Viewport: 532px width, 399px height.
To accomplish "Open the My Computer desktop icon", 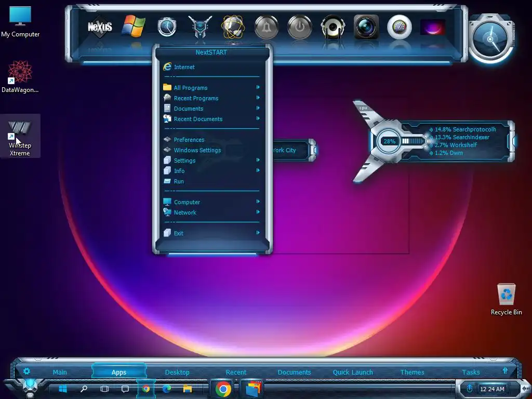I will 20,21.
